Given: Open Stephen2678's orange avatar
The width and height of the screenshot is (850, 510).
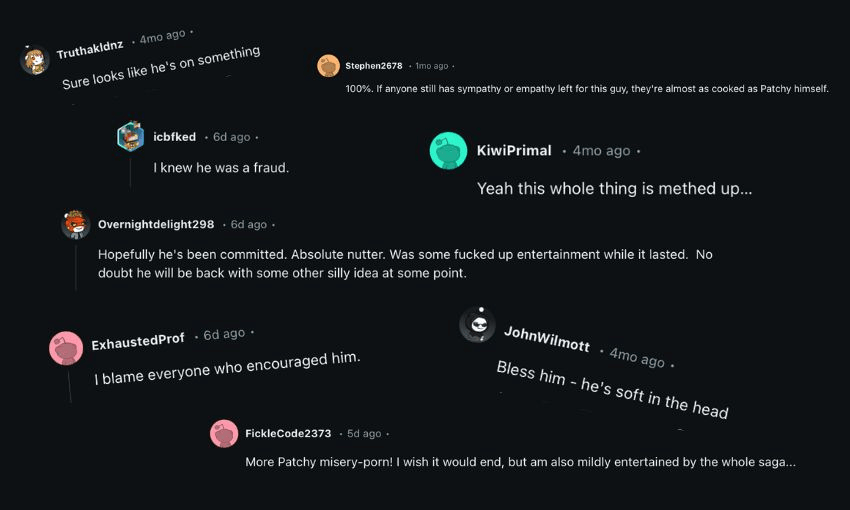Looking at the screenshot, I should pyautogui.click(x=329, y=66).
